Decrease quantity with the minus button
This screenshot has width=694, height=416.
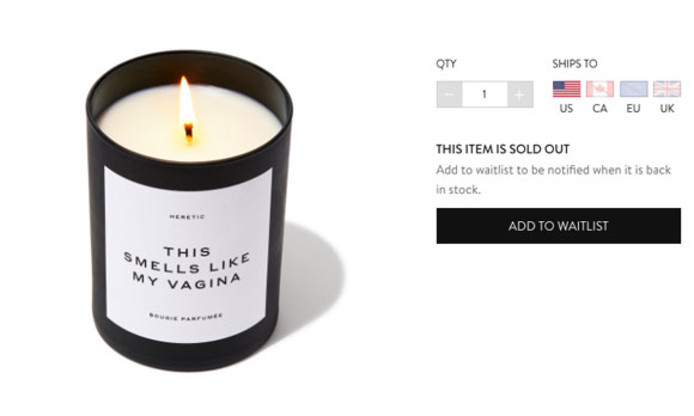tap(449, 94)
